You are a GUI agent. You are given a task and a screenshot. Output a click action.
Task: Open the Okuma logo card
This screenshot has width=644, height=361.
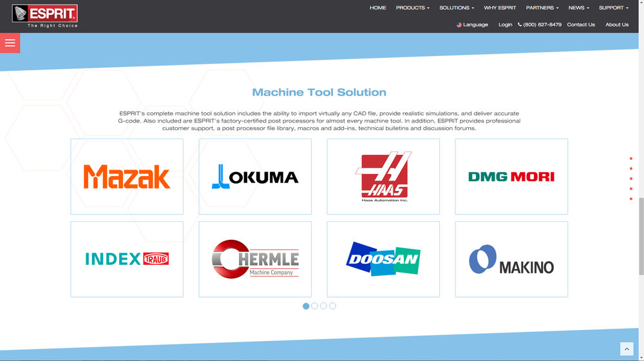(x=255, y=177)
